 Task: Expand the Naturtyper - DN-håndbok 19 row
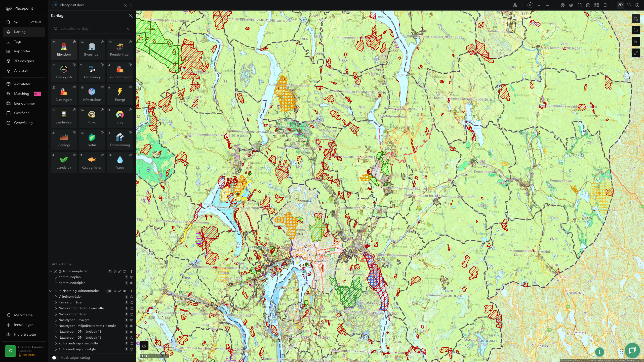click(x=56, y=332)
